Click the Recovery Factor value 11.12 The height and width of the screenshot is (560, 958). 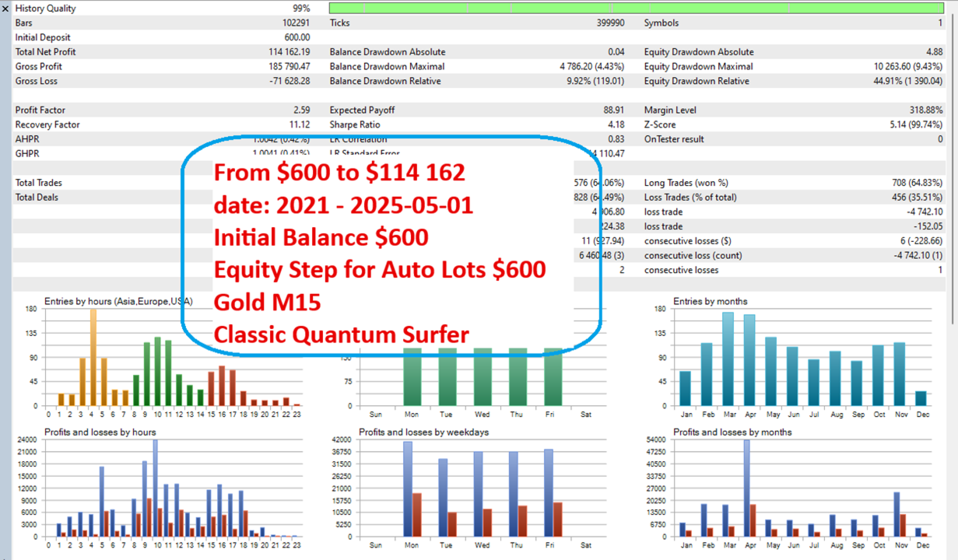[300, 124]
